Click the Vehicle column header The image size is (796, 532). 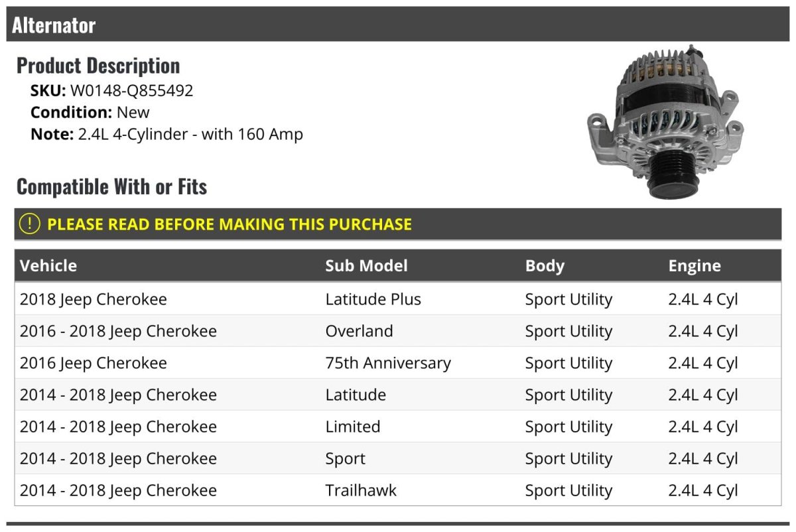pyautogui.click(x=48, y=266)
